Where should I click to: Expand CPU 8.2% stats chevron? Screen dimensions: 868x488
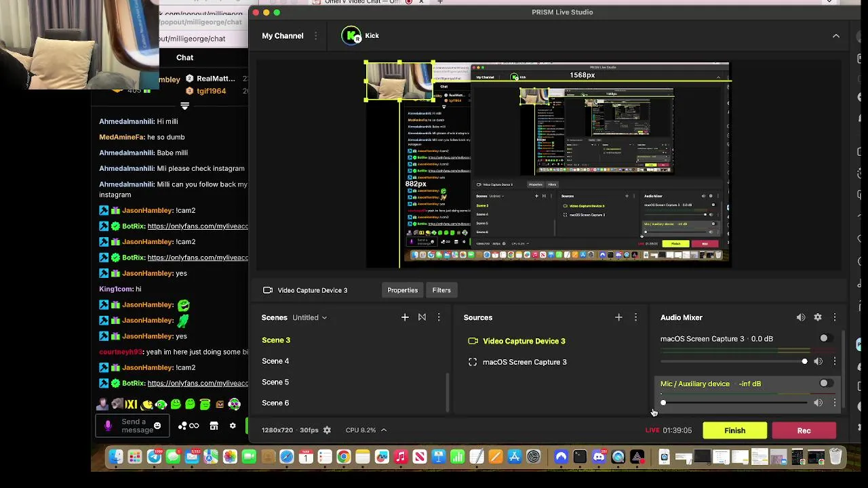click(383, 430)
